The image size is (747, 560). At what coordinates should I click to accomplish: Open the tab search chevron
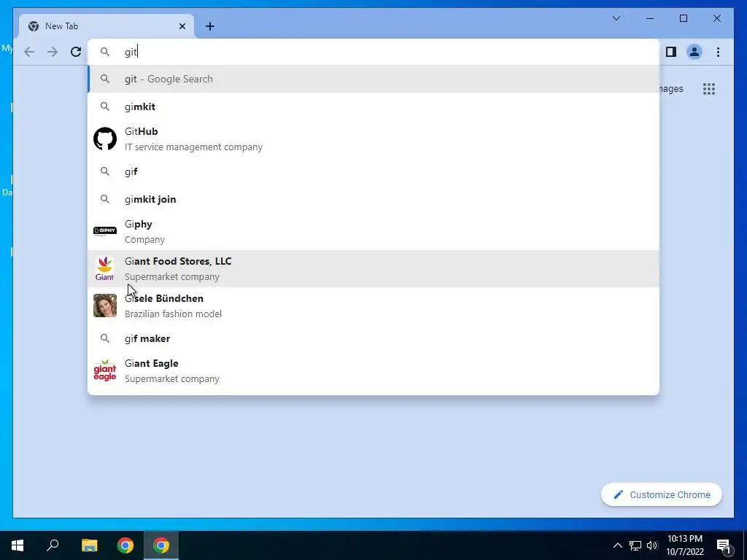(616, 18)
